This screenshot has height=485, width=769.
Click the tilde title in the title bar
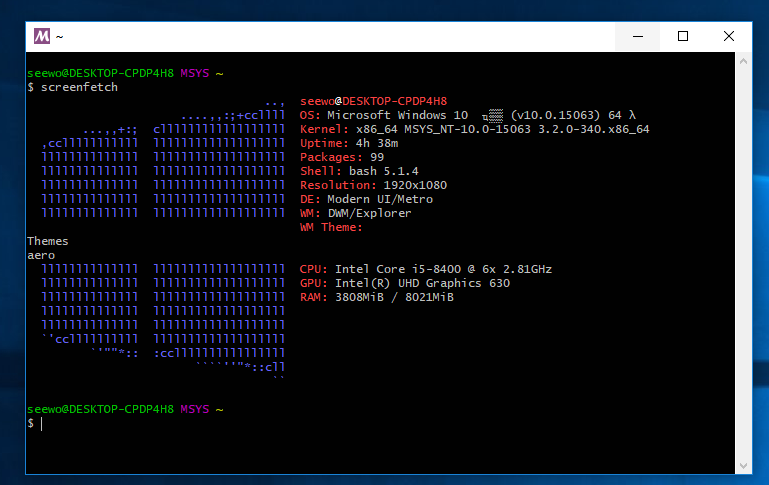59,36
